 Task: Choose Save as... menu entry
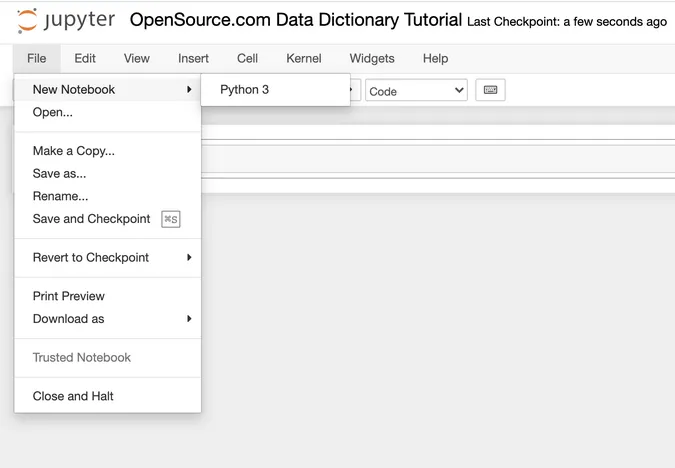click(108, 174)
